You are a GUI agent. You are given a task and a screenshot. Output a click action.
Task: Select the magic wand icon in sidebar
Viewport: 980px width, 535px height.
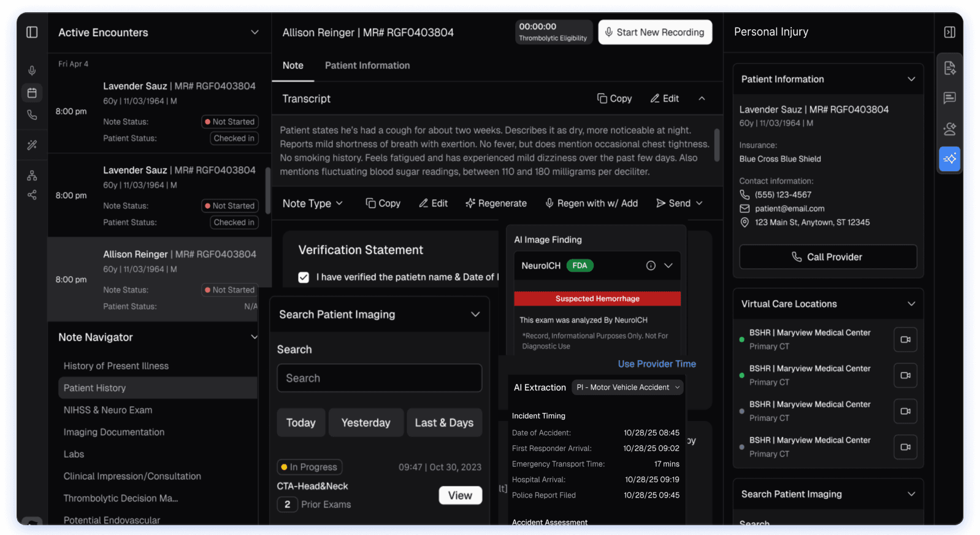point(32,145)
